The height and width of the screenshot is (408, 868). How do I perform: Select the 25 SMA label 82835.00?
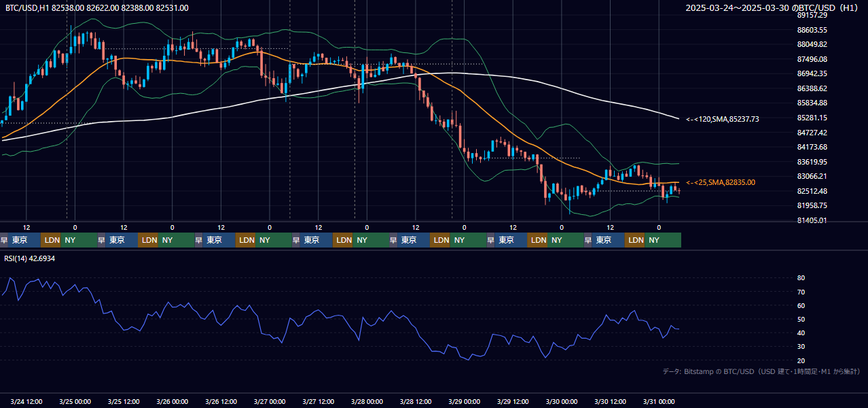point(721,182)
